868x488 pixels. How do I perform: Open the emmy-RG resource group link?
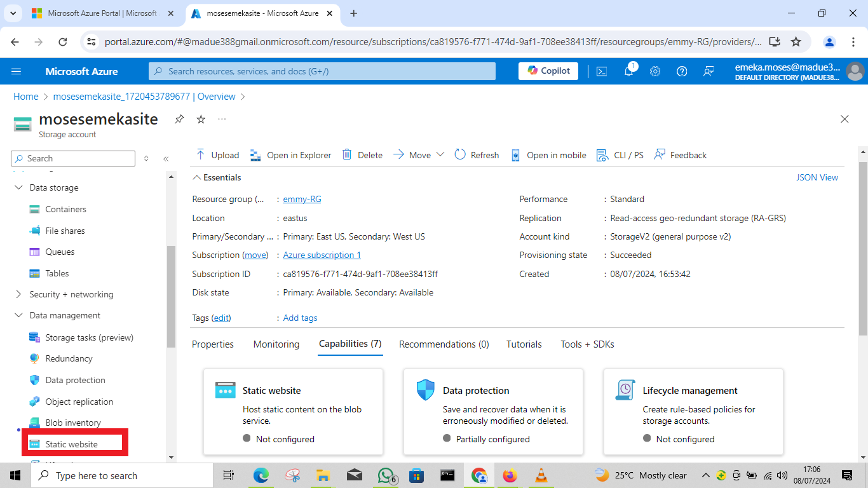coord(302,200)
